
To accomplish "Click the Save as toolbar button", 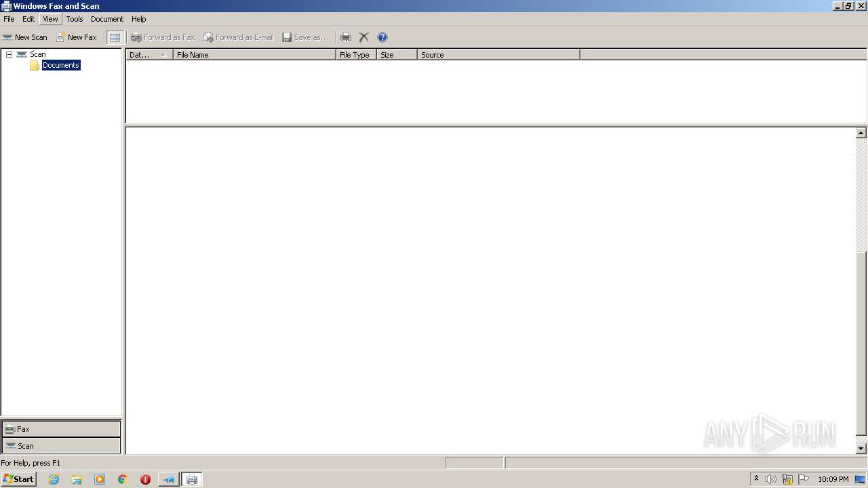I will pyautogui.click(x=305, y=37).
